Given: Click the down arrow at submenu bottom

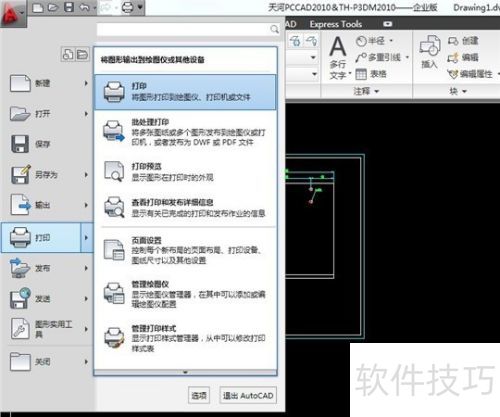Looking at the screenshot, I should 185,372.
